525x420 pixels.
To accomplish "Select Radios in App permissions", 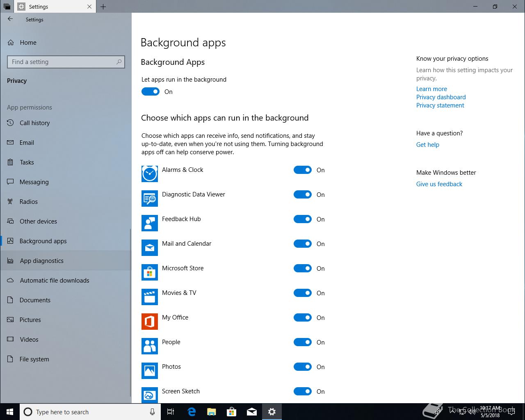I will 66,201.
